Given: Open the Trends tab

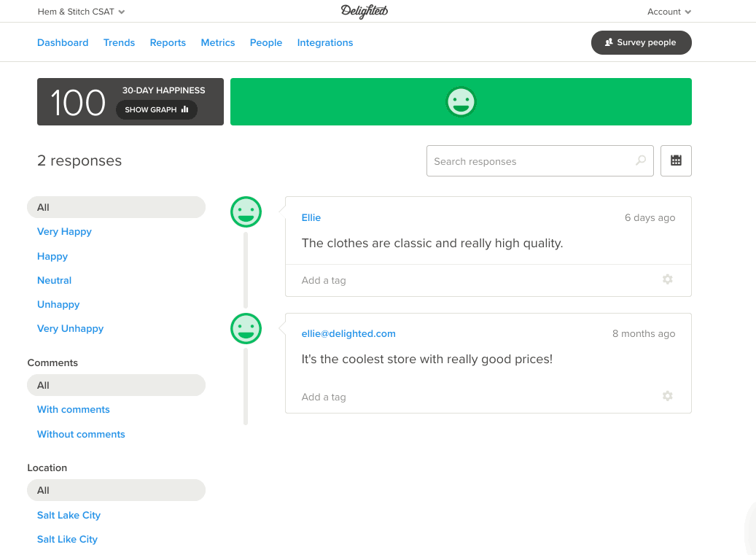Looking at the screenshot, I should click(119, 42).
